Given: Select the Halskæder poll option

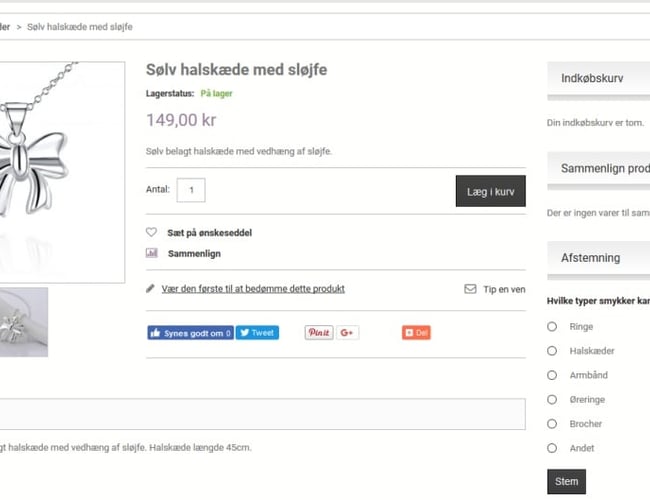Looking at the screenshot, I should tap(552, 351).
